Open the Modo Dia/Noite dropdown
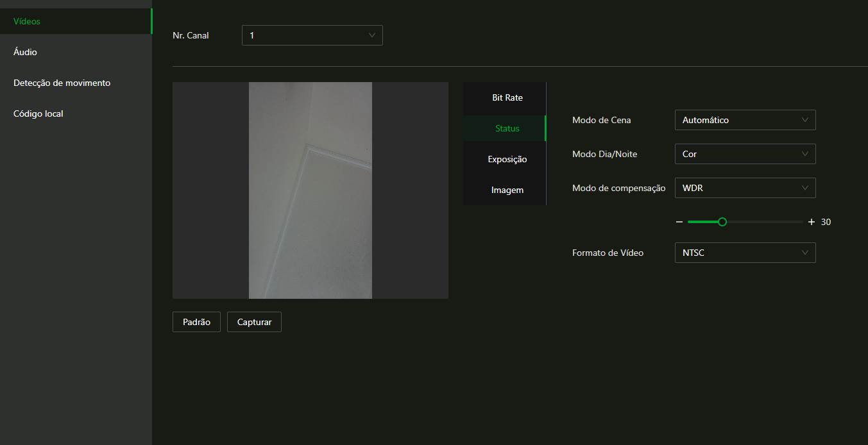Image resolution: width=868 pixels, height=445 pixels. click(x=745, y=154)
